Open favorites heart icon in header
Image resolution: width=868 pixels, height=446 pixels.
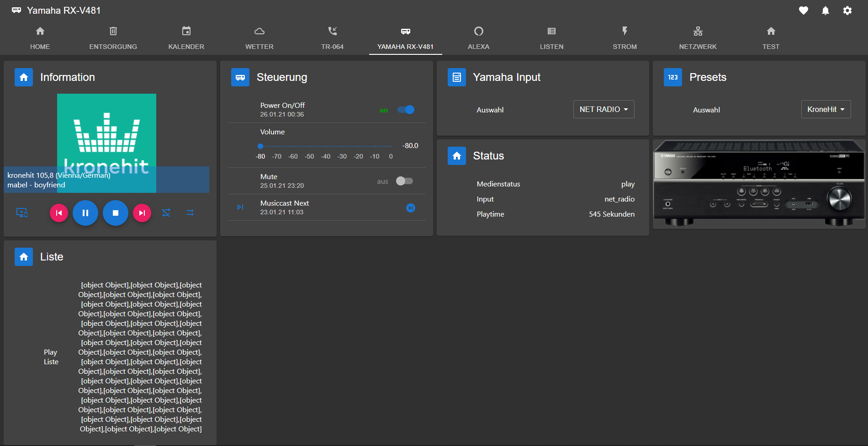pyautogui.click(x=804, y=11)
